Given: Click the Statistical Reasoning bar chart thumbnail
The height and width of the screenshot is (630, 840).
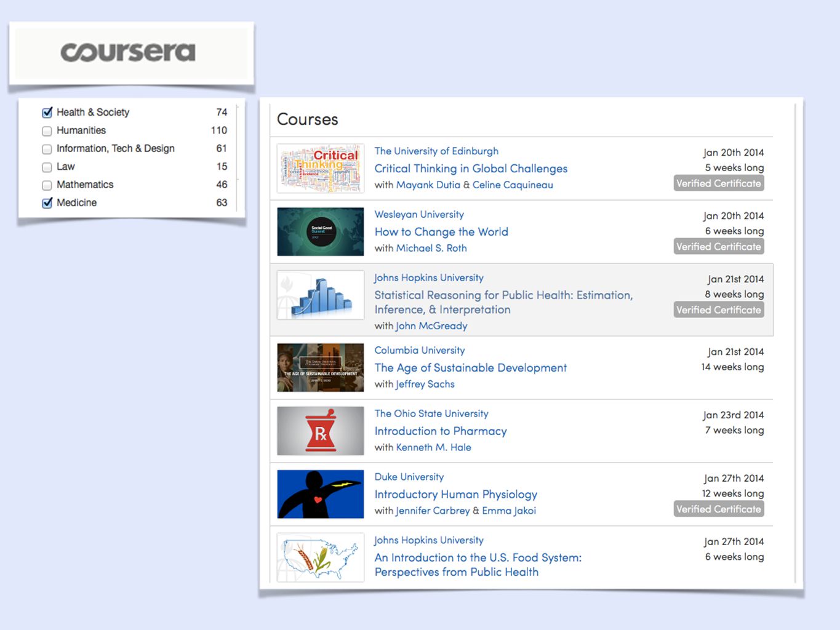Looking at the screenshot, I should coord(320,295).
